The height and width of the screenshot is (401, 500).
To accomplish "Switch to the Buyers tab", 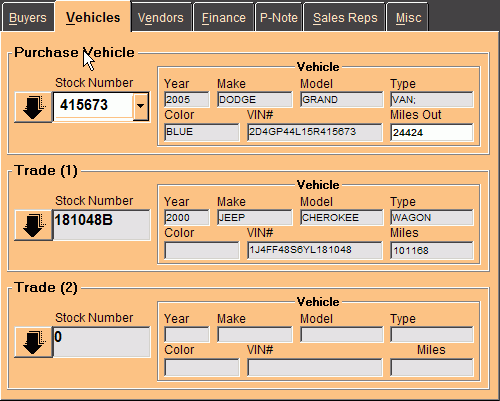I will pos(28,18).
